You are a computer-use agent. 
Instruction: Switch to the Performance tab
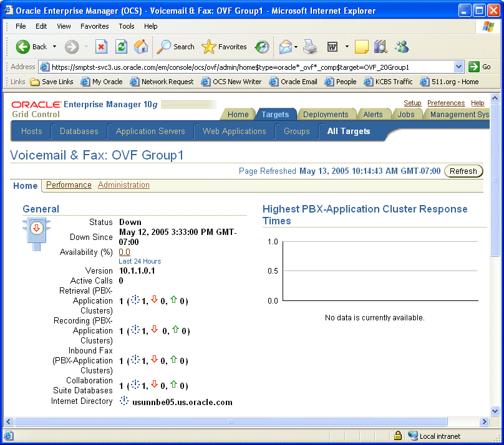click(68, 184)
